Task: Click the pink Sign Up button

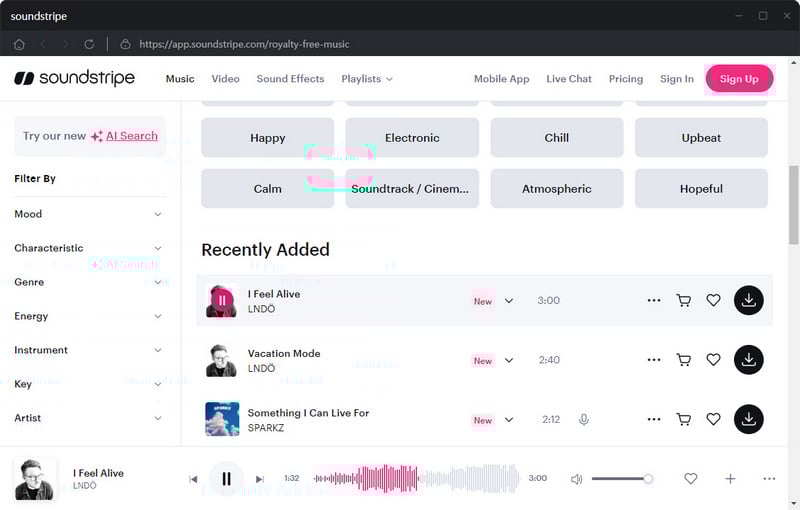Action: pos(739,79)
